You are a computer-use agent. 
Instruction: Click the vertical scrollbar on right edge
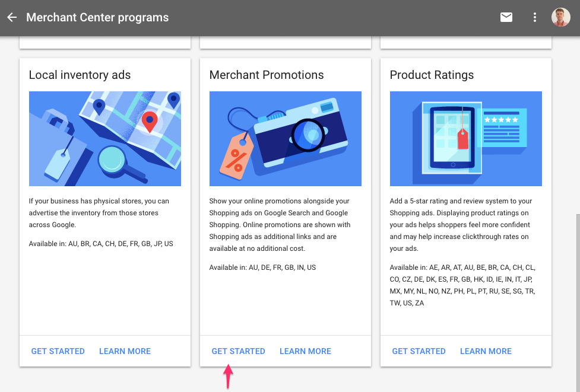click(x=578, y=303)
